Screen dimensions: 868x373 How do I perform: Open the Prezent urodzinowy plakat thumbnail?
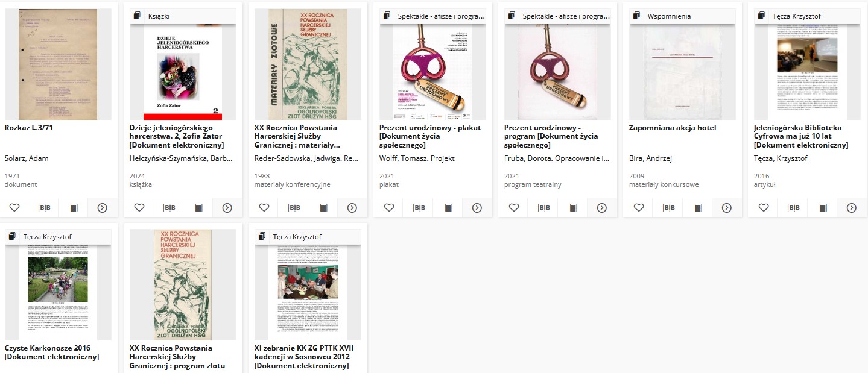(x=432, y=72)
